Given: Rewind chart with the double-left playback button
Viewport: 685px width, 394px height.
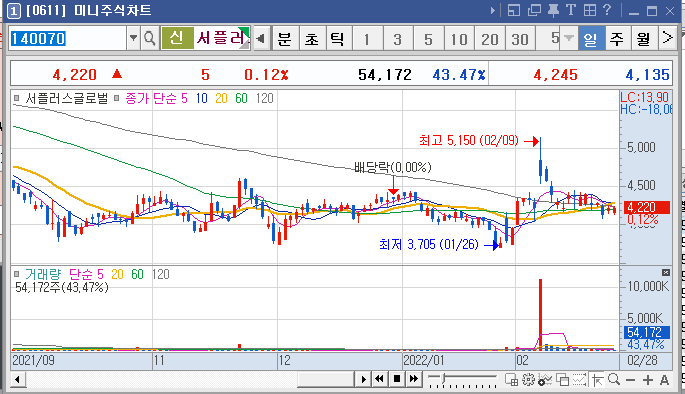Looking at the screenshot, I should coord(379,379).
